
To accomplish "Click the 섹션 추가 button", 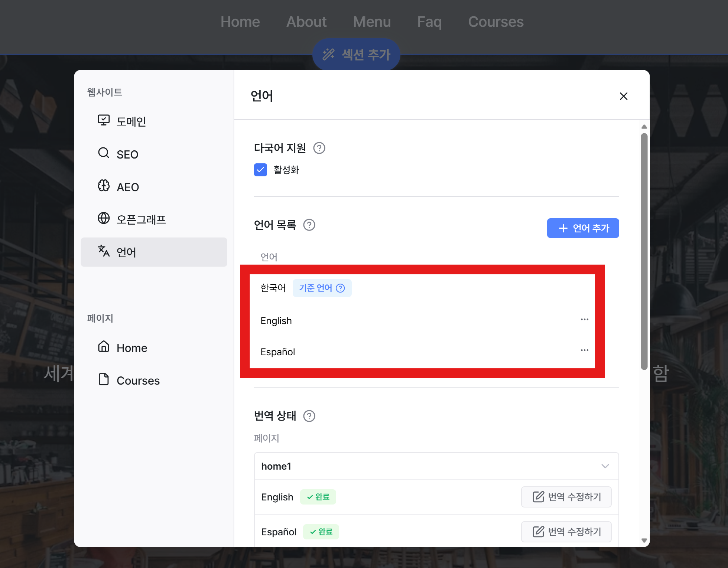I will (356, 55).
